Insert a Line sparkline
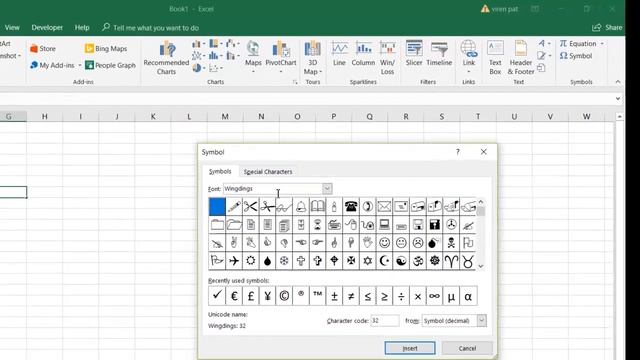640x360 pixels. 339,54
